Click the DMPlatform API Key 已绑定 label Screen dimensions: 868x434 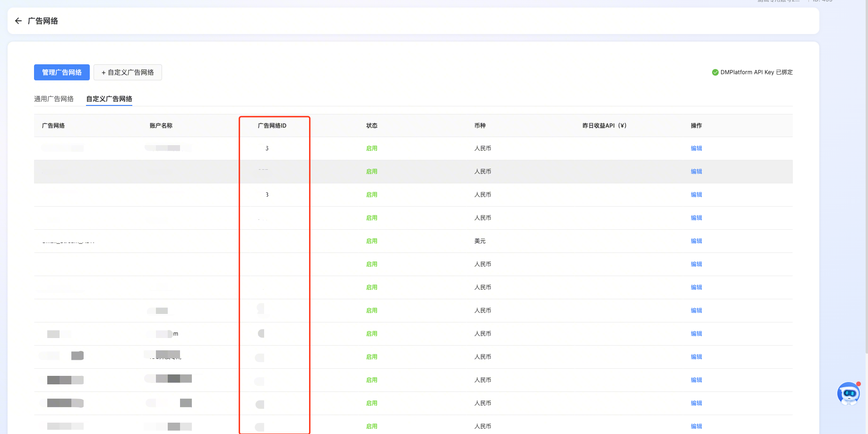756,72
